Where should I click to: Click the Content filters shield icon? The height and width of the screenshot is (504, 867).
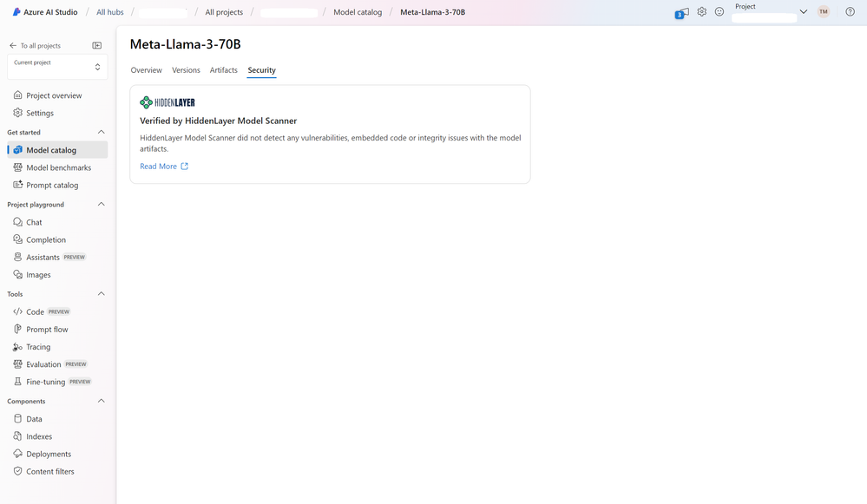coord(17,471)
